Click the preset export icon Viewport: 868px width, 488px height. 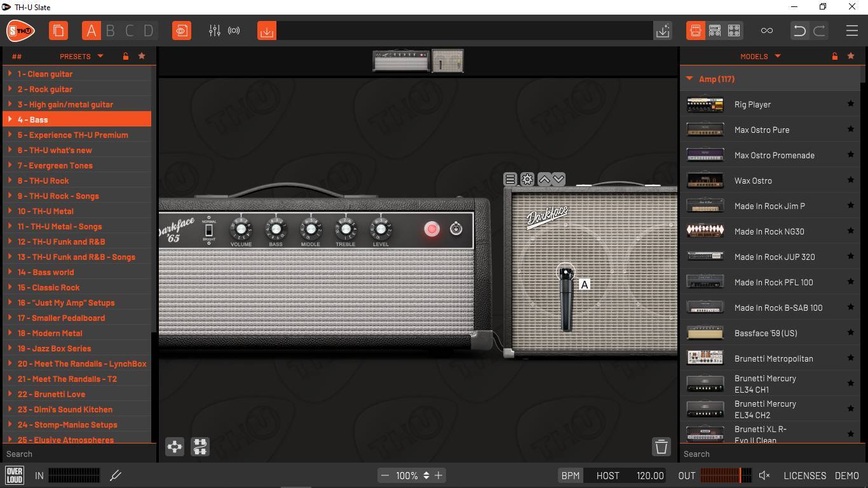(663, 30)
